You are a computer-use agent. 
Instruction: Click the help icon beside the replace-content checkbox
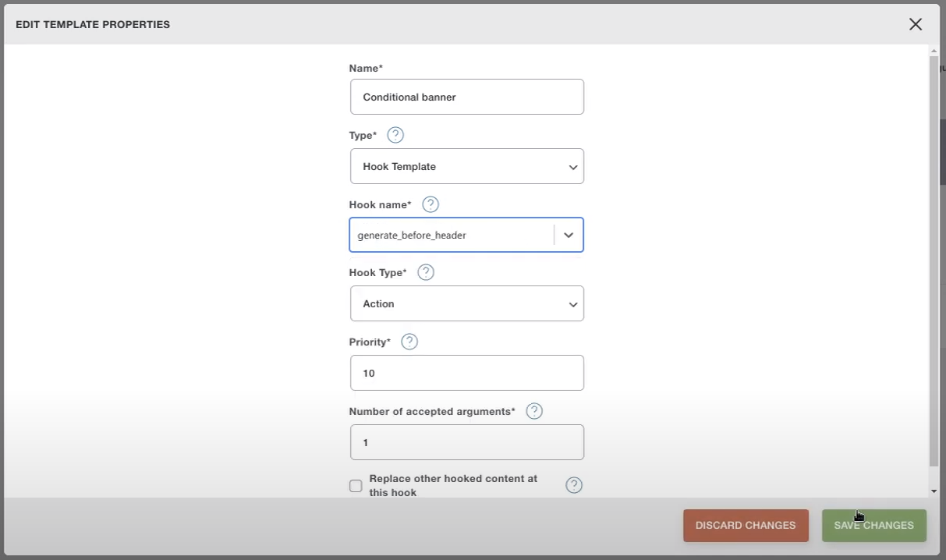pyautogui.click(x=574, y=484)
